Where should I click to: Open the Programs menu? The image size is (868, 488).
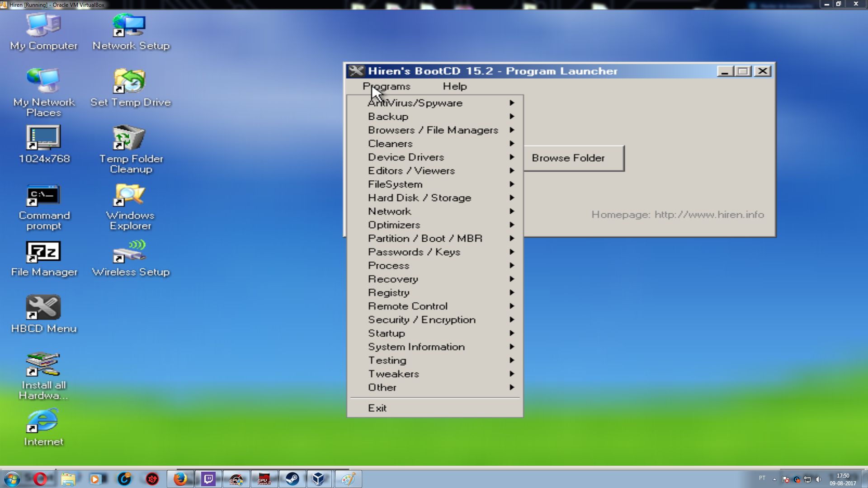coord(386,86)
